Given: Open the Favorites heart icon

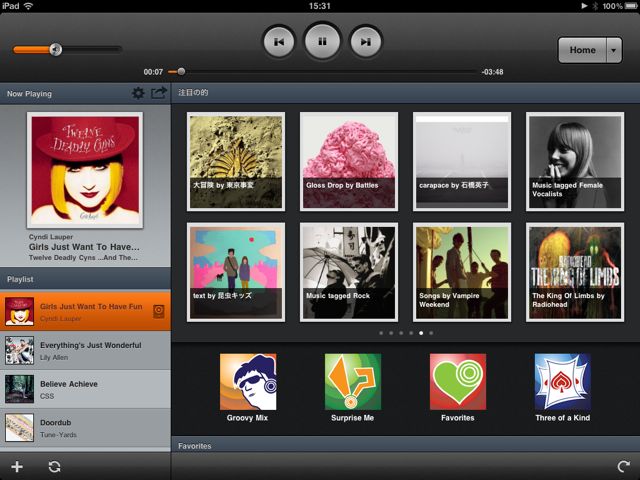Looking at the screenshot, I should (x=458, y=382).
